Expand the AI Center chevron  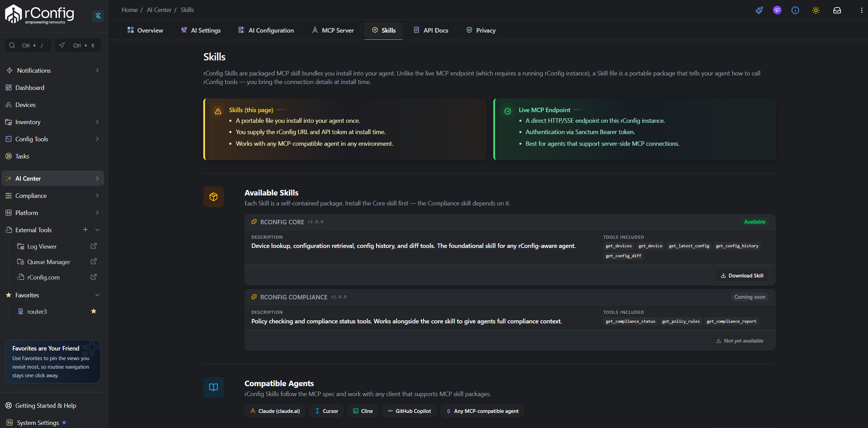tap(97, 178)
